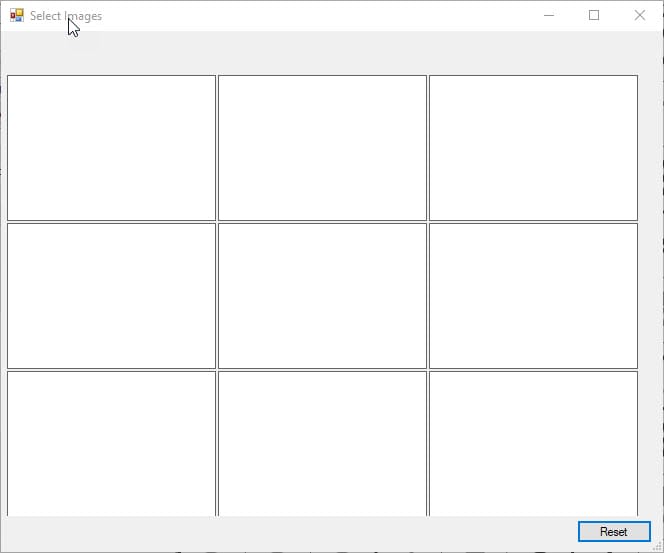Click the Select Images window app icon
This screenshot has width=664, height=553.
pos(16,16)
